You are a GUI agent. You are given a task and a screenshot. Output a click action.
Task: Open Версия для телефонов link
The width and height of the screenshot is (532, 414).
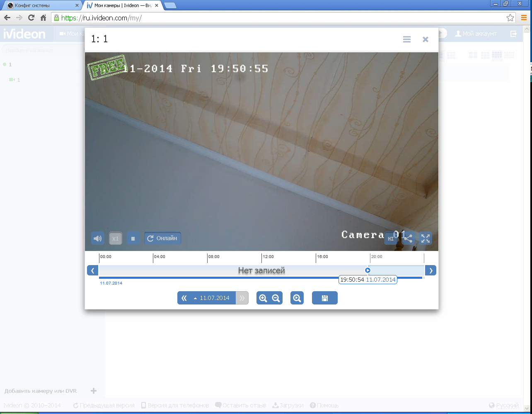coord(175,405)
